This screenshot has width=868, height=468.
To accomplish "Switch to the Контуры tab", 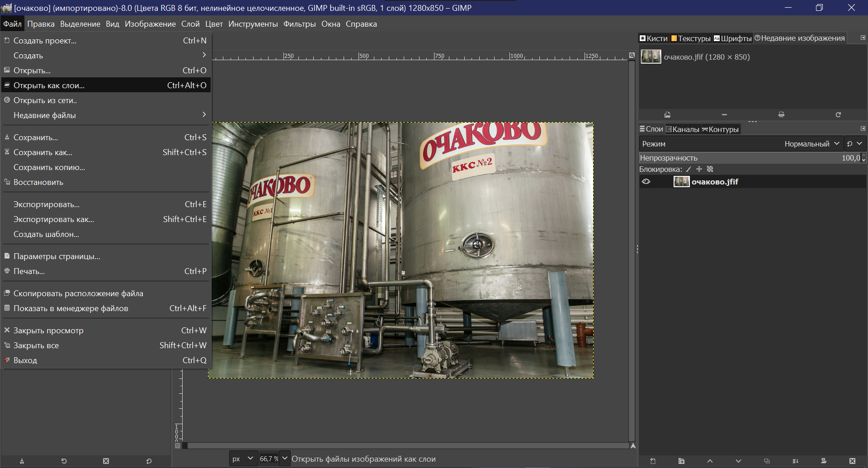I will [x=720, y=129].
